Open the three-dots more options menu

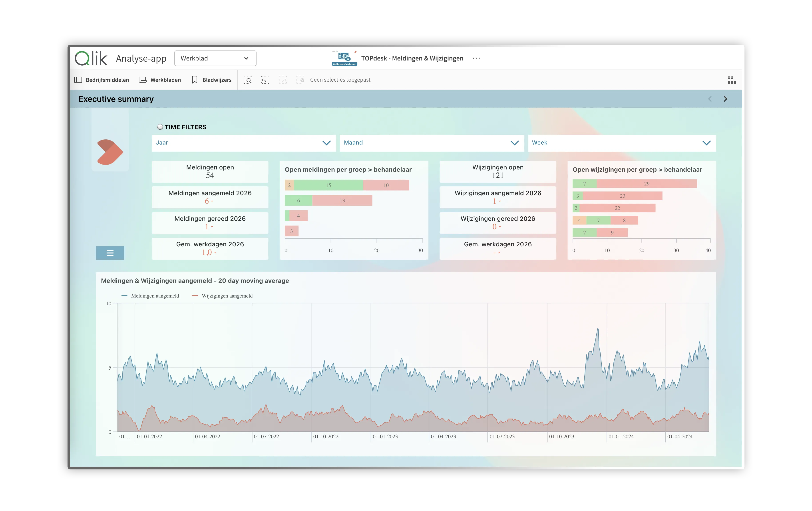pyautogui.click(x=476, y=58)
